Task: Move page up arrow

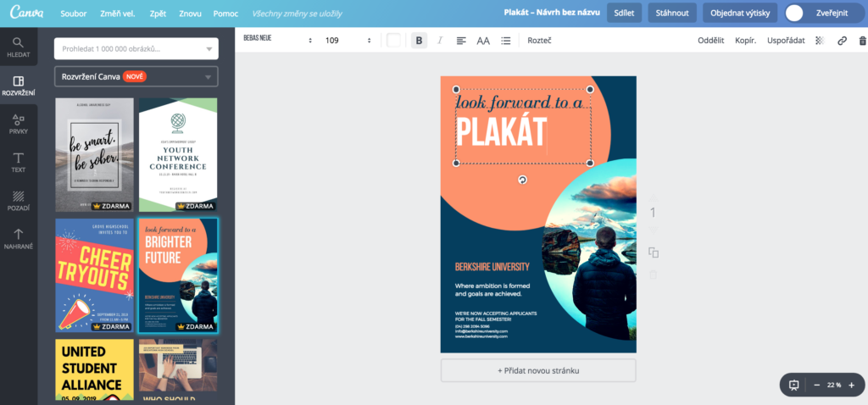Action: [654, 197]
